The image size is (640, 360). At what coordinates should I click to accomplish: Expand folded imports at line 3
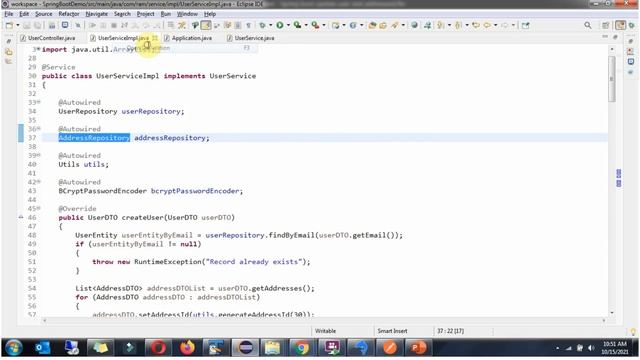[39, 49]
